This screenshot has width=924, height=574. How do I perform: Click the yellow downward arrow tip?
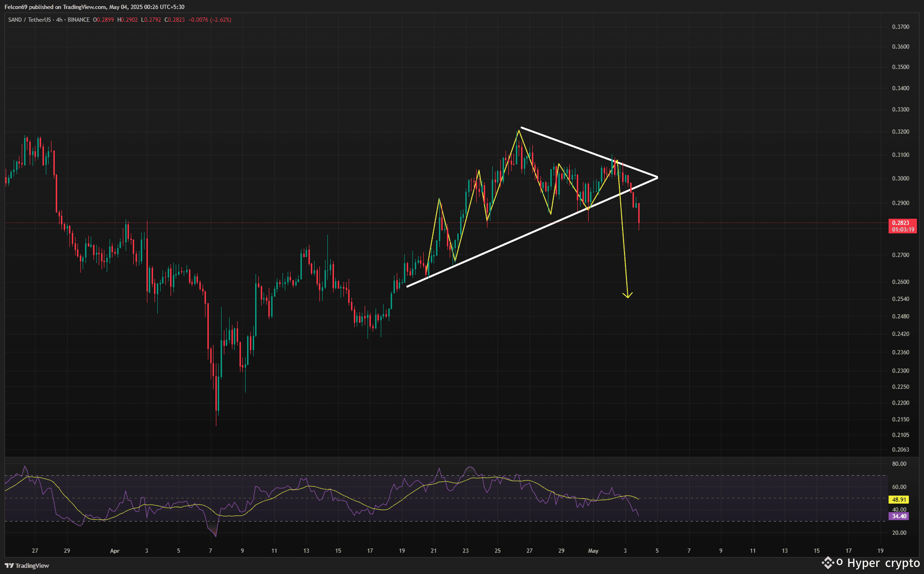627,297
